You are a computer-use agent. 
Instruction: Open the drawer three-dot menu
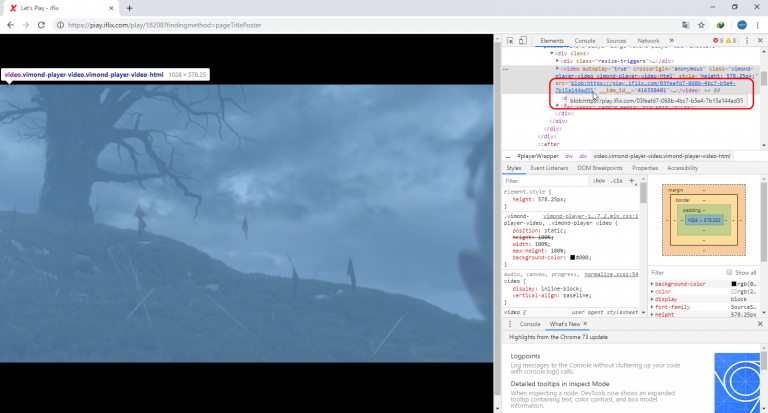point(510,324)
